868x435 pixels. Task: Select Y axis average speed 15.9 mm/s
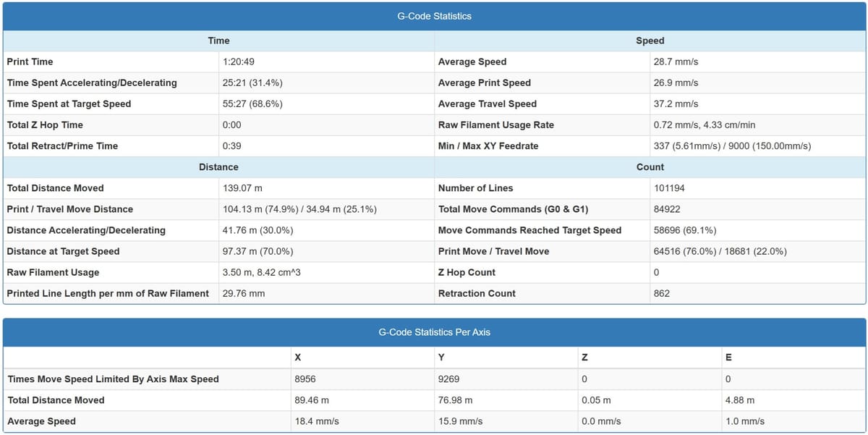coord(460,421)
